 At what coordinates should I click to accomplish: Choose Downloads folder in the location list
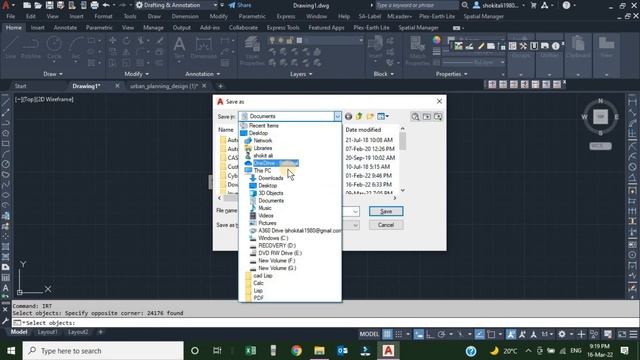[270, 178]
